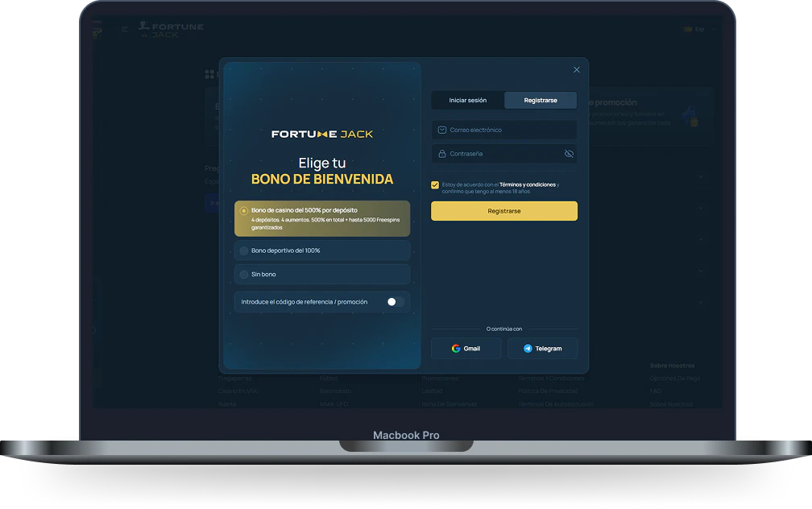Uncheck the terms agreement checkbox

[x=435, y=185]
